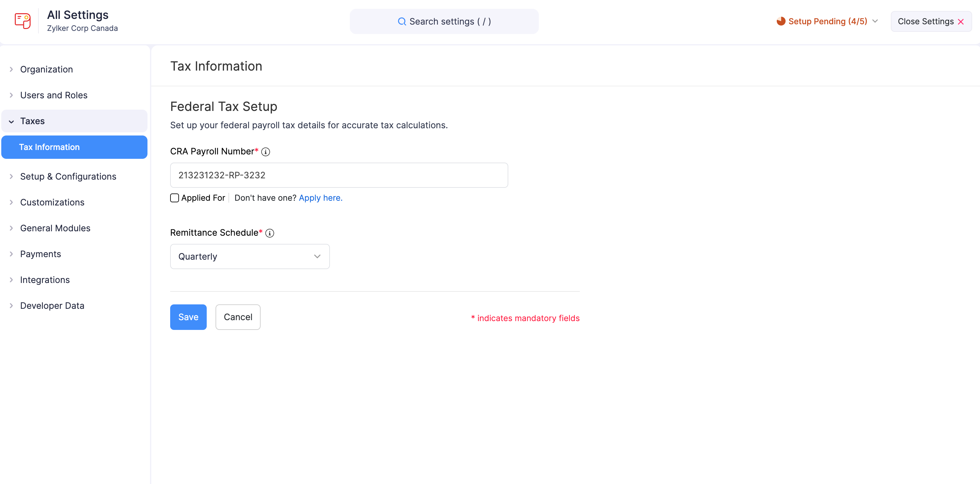Click the chevron next to Organization
This screenshot has height=484, width=980.
pos(11,69)
